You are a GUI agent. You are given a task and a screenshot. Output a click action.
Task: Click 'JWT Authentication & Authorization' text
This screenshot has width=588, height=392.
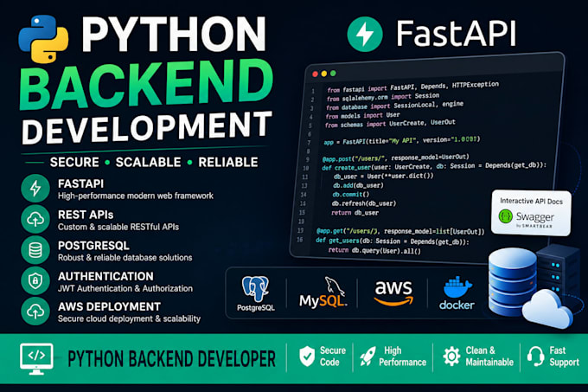tap(125, 288)
